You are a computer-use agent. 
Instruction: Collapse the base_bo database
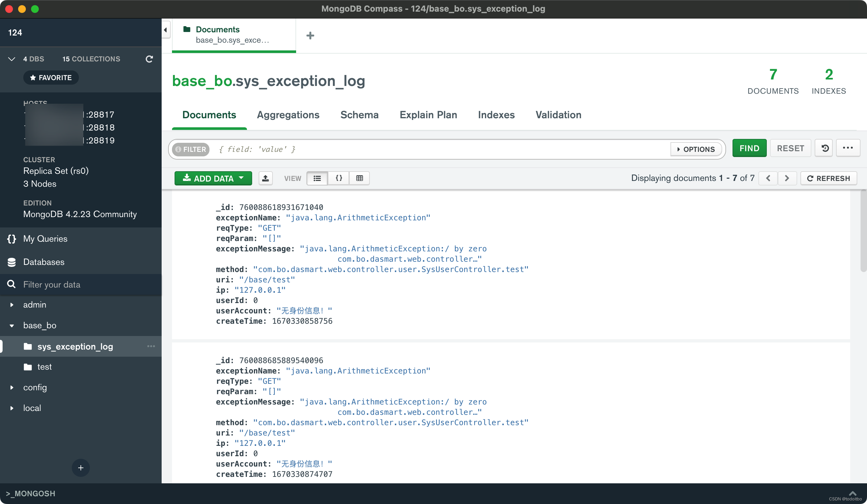click(x=12, y=326)
